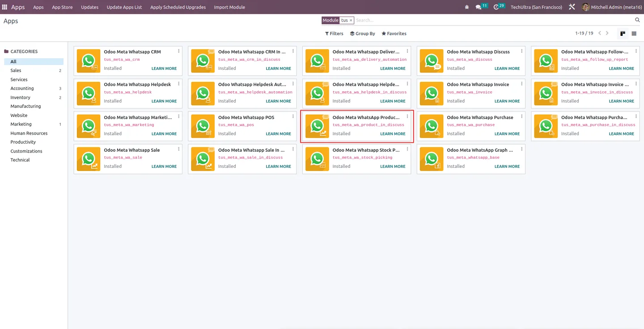644x329 pixels.
Task: Open options menu on Odoo Meta Whatsapp CRM card
Action: pyautogui.click(x=178, y=51)
